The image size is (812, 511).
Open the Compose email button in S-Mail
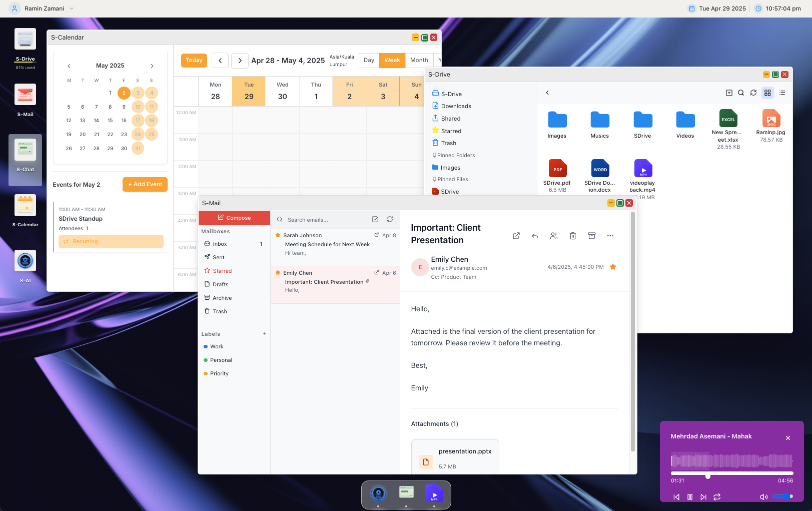coord(234,218)
